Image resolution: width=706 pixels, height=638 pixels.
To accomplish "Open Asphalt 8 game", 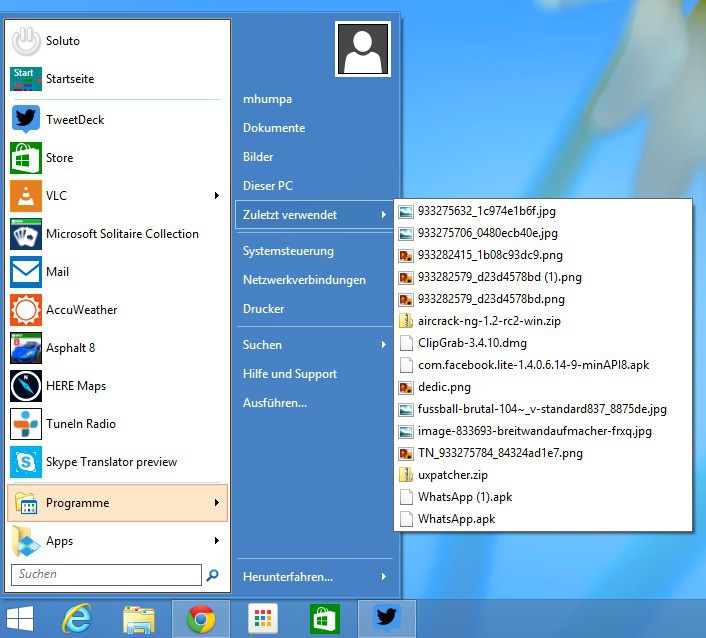I will point(70,348).
